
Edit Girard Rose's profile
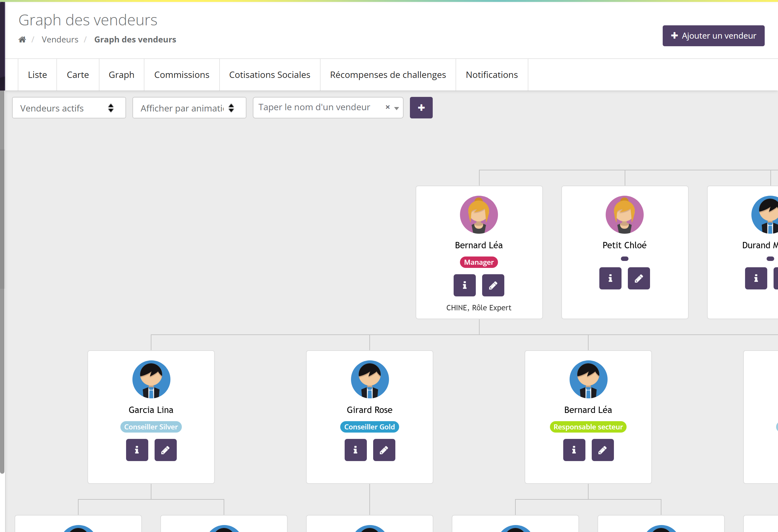(x=384, y=450)
